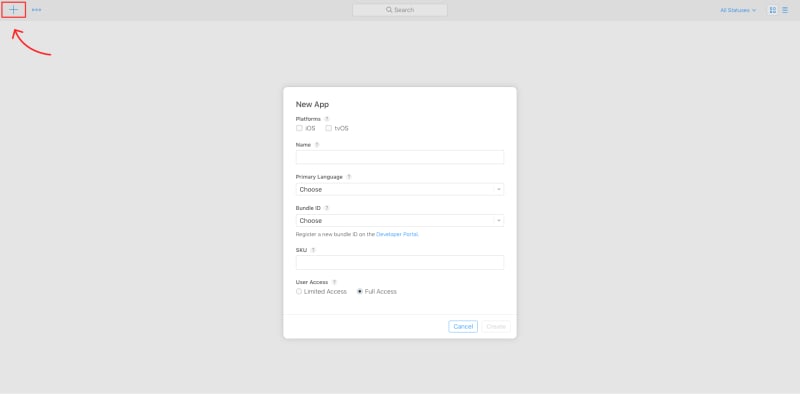
Task: Show help tooltip beside SKU
Action: click(313, 250)
